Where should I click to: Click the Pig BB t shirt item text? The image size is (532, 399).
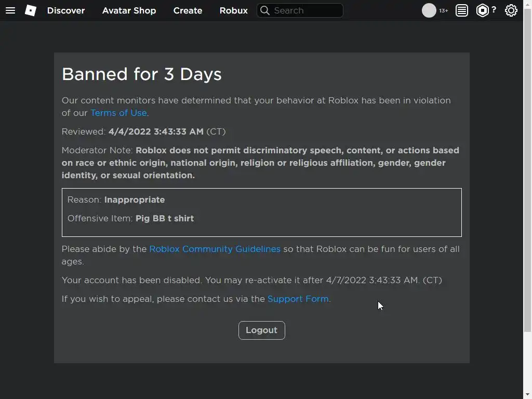[x=165, y=219]
